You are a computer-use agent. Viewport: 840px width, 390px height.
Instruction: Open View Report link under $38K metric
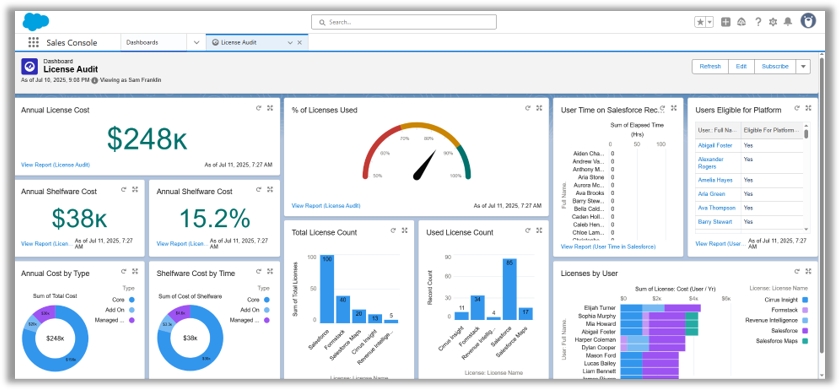point(46,244)
